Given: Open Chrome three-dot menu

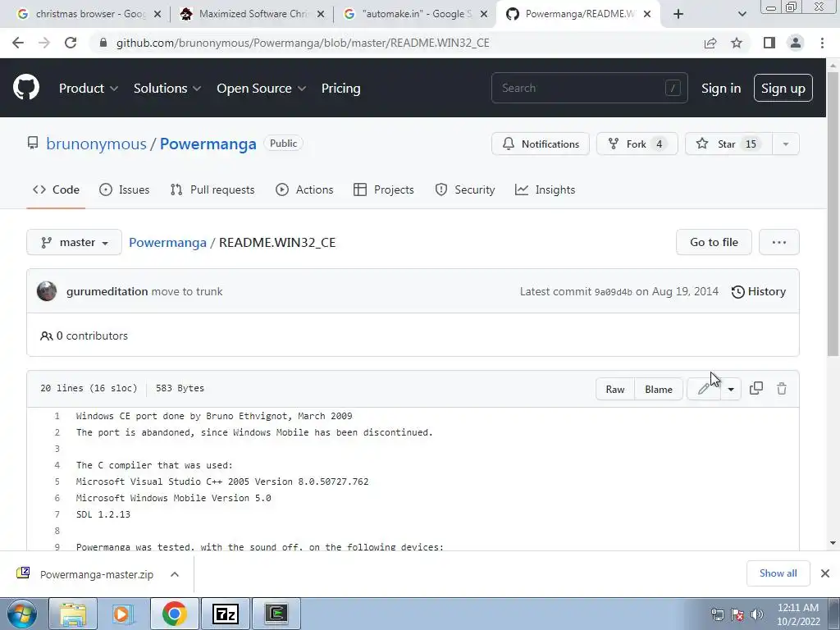Looking at the screenshot, I should pos(822,43).
